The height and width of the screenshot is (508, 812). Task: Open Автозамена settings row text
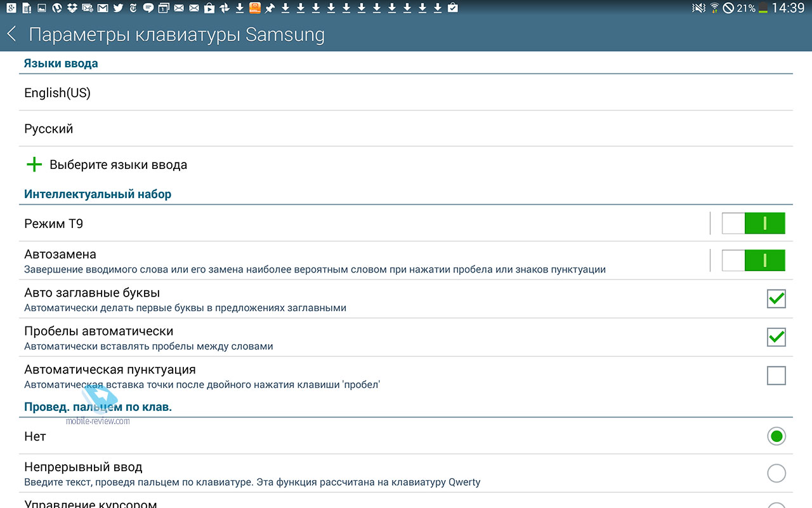click(315, 261)
